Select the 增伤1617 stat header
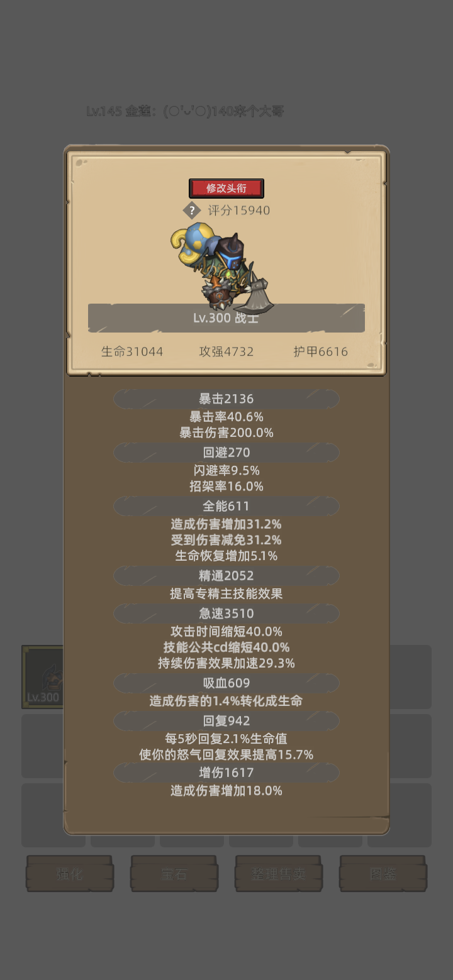Image resolution: width=453 pixels, height=980 pixels. tap(226, 773)
